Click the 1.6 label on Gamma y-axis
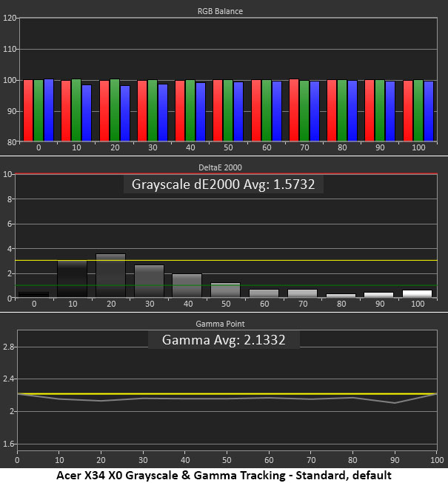 [x=9, y=444]
